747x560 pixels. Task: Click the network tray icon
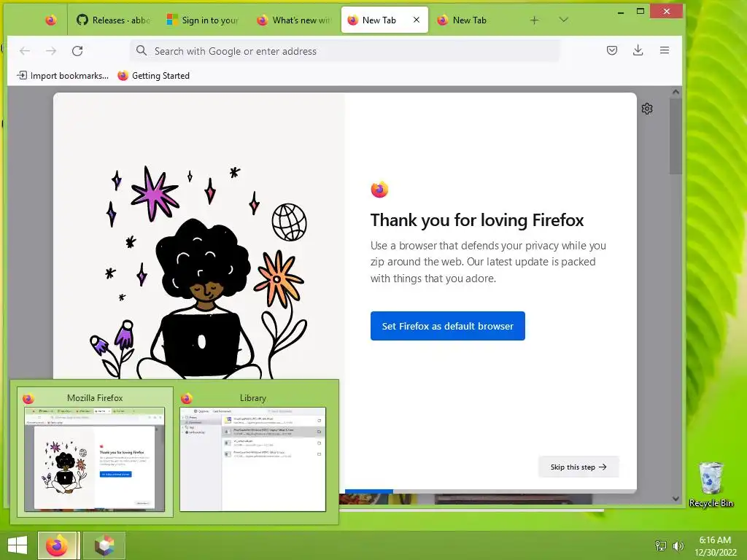click(660, 545)
